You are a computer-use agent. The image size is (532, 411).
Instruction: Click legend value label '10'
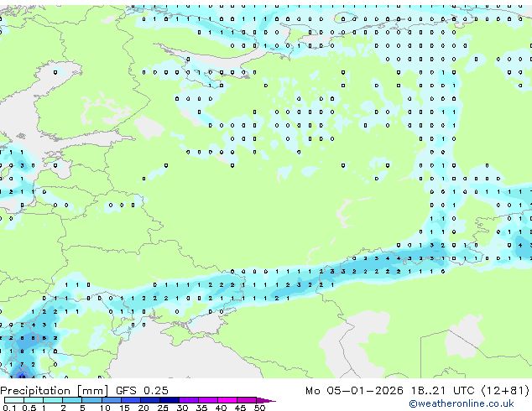tap(105, 408)
